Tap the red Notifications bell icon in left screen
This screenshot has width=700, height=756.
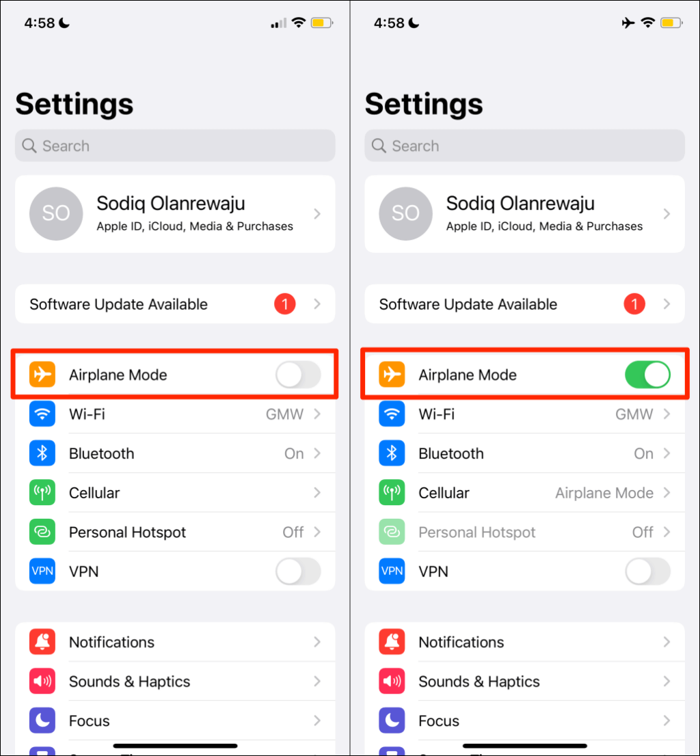click(x=42, y=642)
